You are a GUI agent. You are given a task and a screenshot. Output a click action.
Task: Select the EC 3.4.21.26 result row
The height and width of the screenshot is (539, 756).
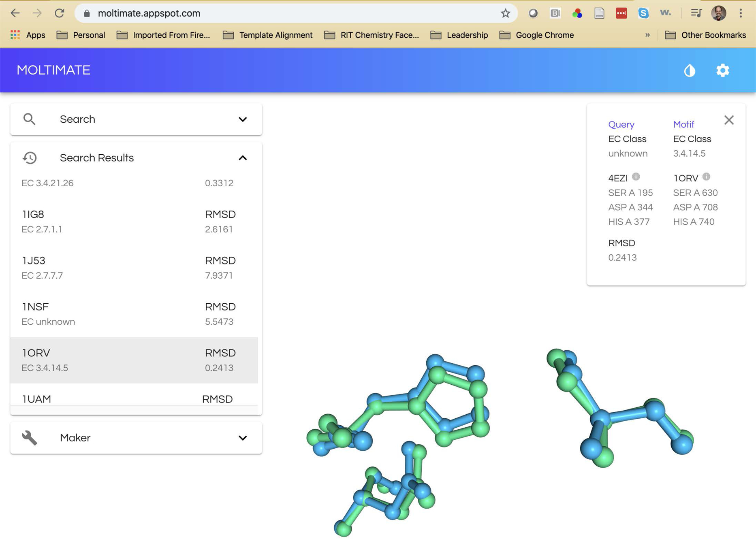(134, 183)
